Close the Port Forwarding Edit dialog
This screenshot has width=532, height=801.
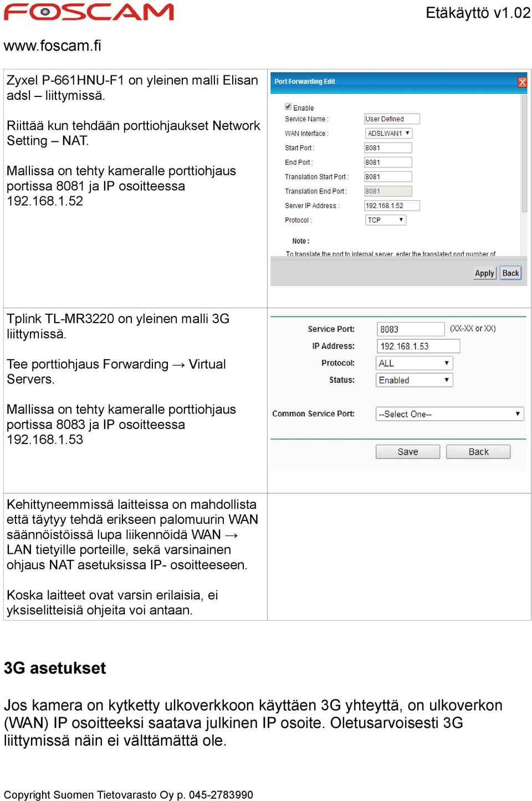point(522,82)
